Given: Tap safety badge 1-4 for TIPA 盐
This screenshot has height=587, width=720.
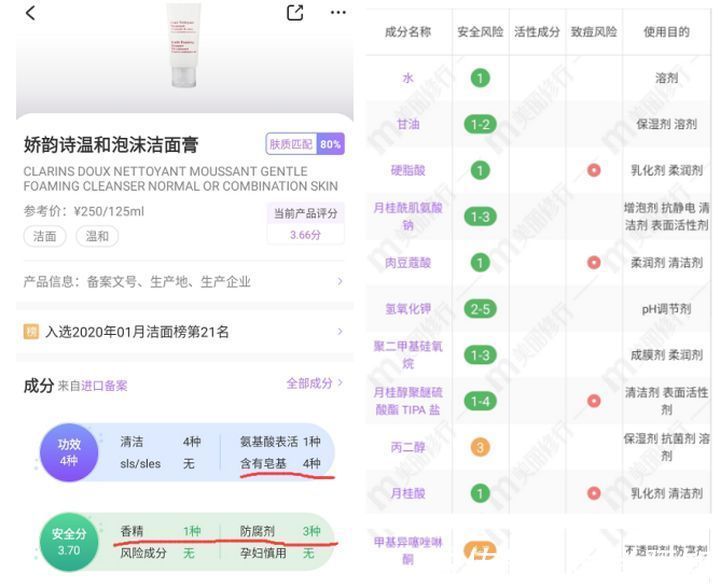Looking at the screenshot, I should [480, 401].
